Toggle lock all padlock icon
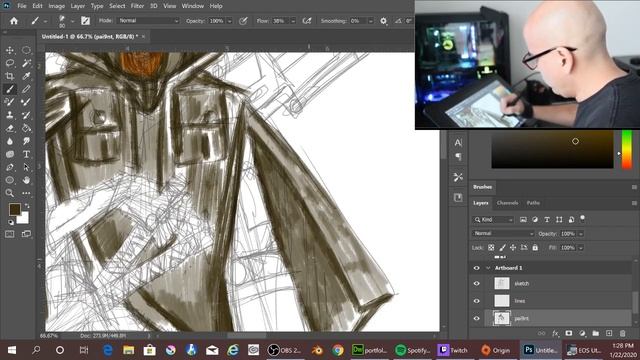The width and height of the screenshot is (640, 360). (x=535, y=248)
